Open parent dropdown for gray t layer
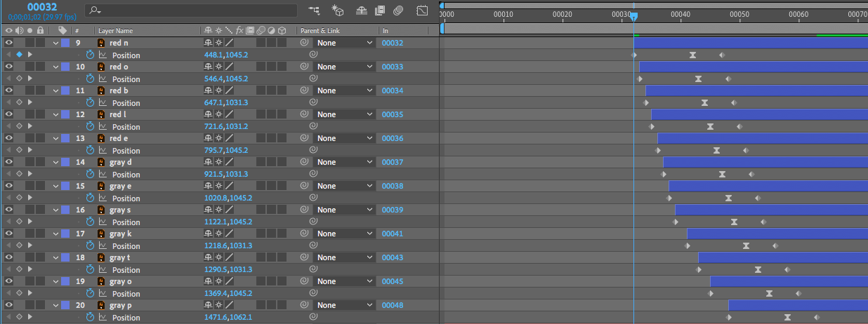 (344, 257)
